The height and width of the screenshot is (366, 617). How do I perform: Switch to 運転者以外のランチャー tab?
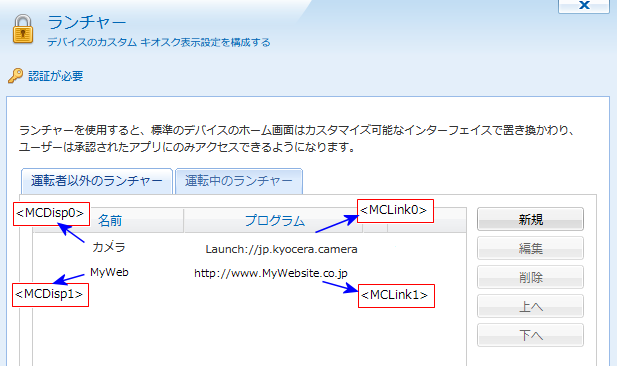[97, 181]
